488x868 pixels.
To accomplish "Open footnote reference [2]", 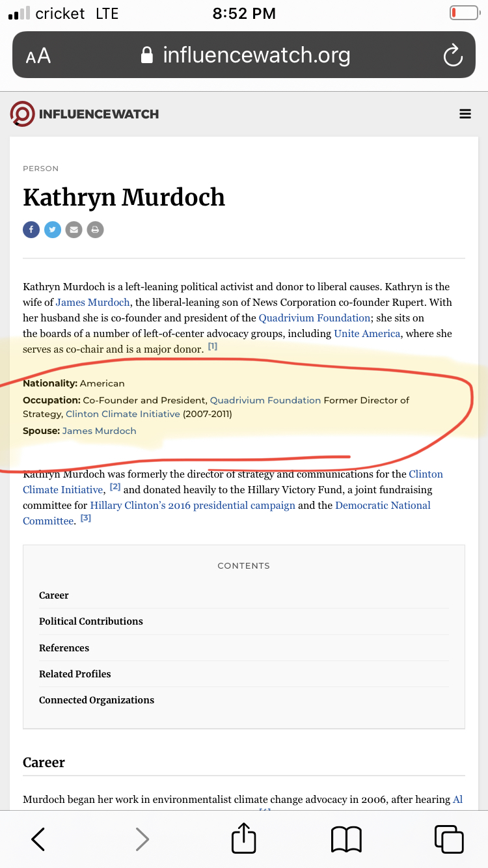I will tap(115, 487).
